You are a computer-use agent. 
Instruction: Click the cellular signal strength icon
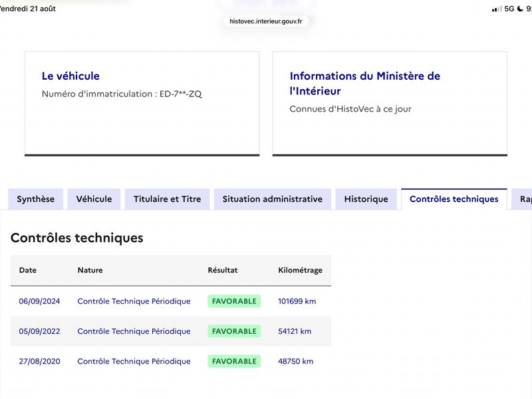click(x=497, y=9)
